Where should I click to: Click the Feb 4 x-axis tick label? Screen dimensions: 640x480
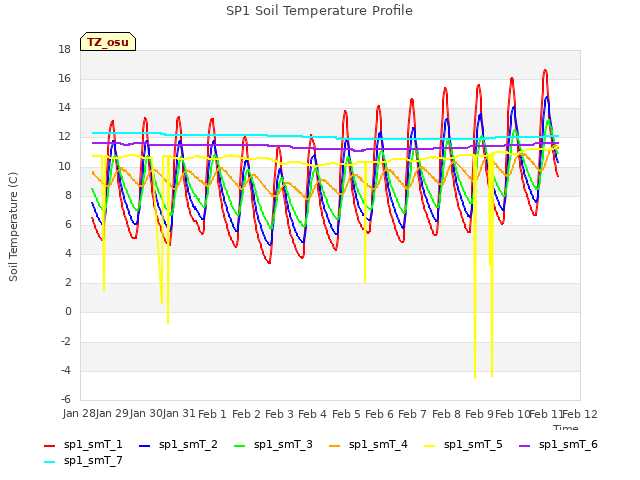point(313,414)
